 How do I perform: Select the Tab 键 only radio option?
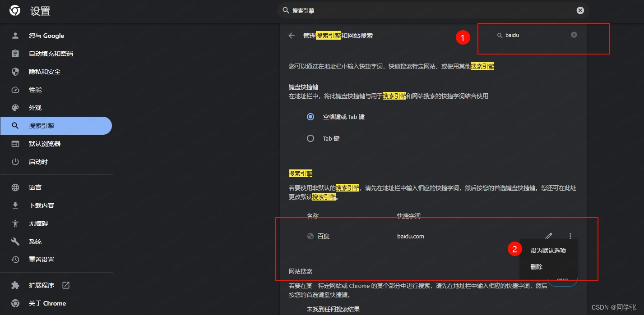[310, 138]
